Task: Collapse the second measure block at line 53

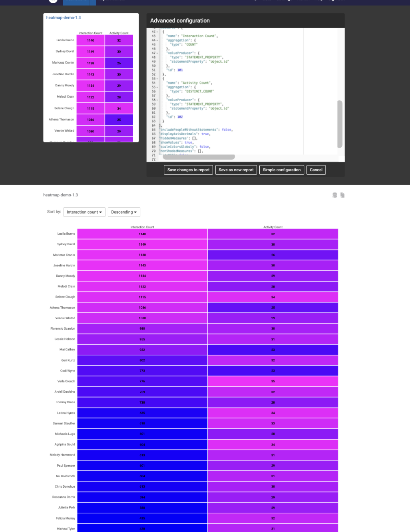Action: [157, 78]
